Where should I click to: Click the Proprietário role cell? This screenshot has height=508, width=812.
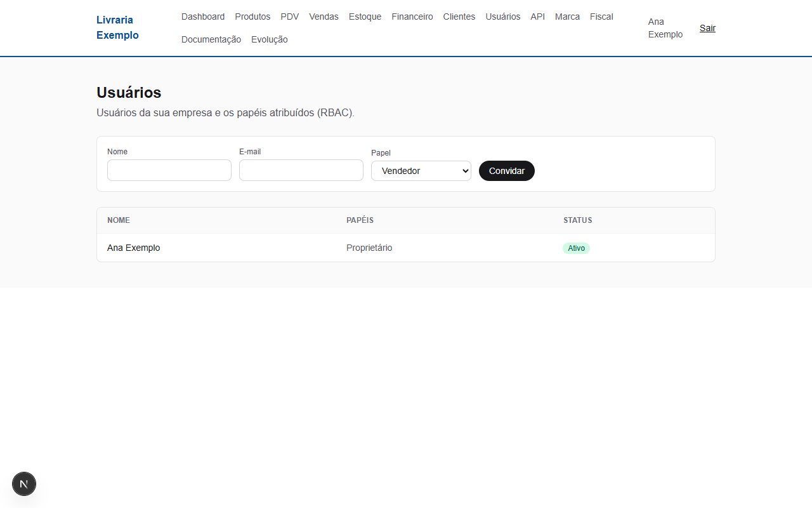click(x=369, y=248)
